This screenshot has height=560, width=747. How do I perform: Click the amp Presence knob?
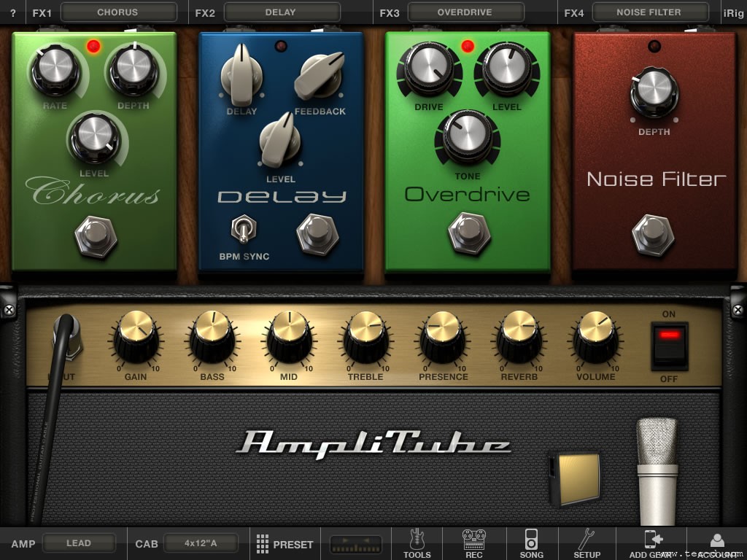click(x=443, y=337)
